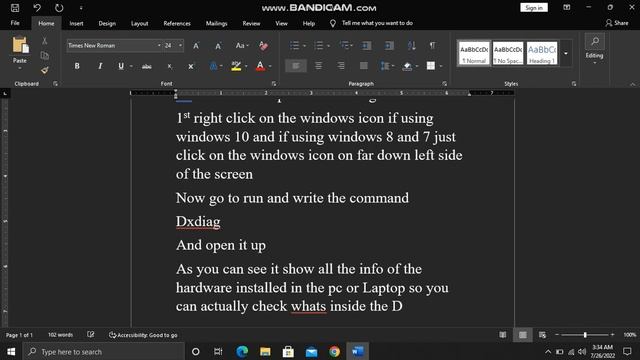The height and width of the screenshot is (360, 640).
Task: Expand the bullets list dropdown
Action: [x=304, y=46]
